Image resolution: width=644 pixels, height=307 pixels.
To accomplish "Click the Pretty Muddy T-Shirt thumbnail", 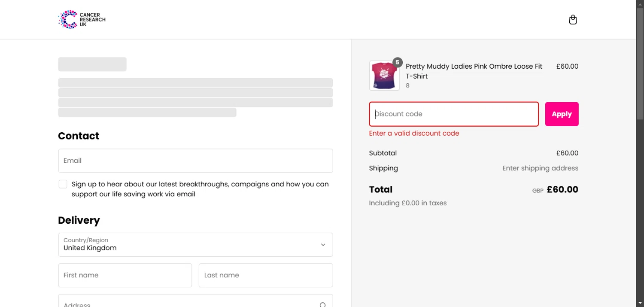I will click(384, 76).
